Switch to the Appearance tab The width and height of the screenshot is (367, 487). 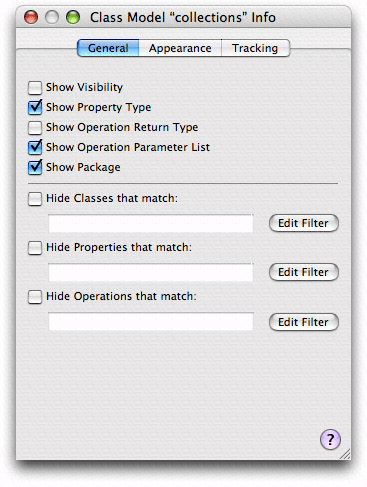point(180,48)
